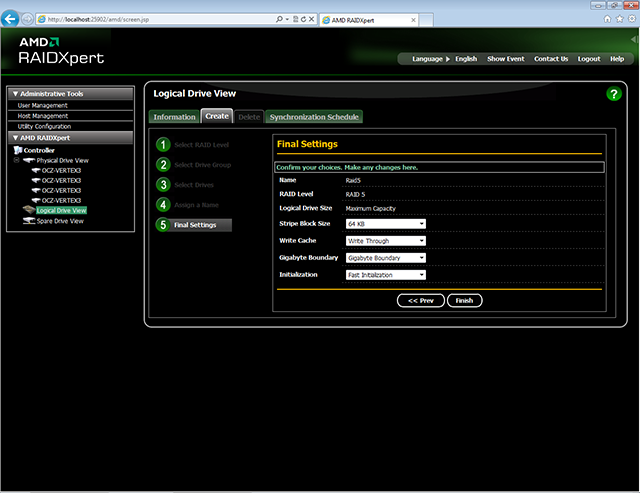Click the Logical Drive View icon
Viewport: 640px width, 493px height.
tap(29, 210)
